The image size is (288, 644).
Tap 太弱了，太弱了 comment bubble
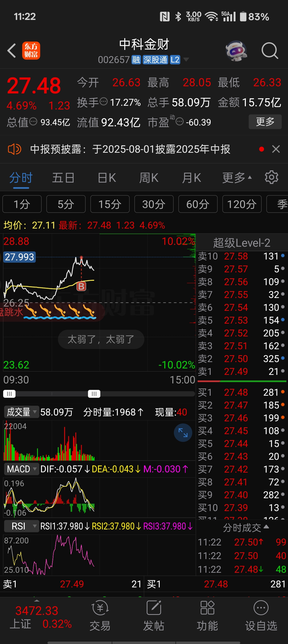pos(101,339)
